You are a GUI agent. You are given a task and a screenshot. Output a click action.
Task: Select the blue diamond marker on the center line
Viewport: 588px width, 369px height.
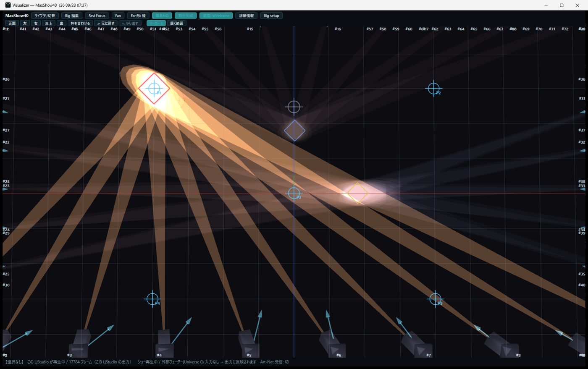point(294,131)
